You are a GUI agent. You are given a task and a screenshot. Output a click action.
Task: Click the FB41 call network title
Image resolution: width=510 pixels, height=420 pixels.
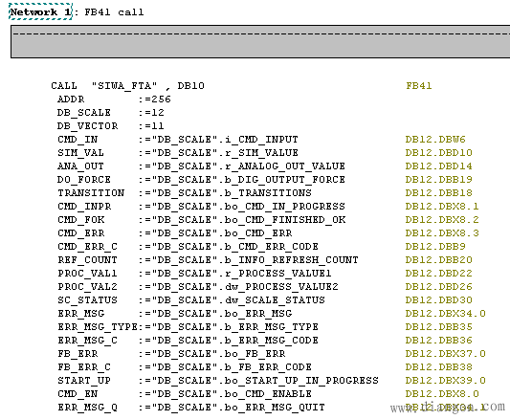pyautogui.click(x=114, y=12)
